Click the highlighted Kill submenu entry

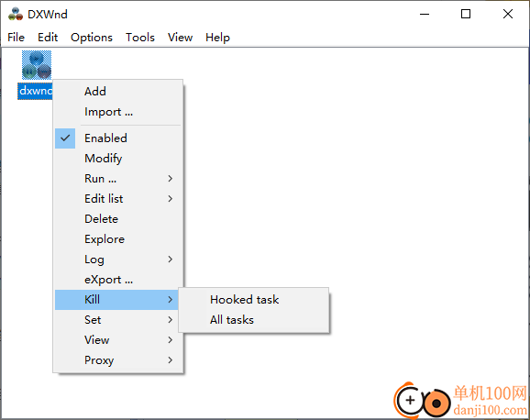pos(116,300)
